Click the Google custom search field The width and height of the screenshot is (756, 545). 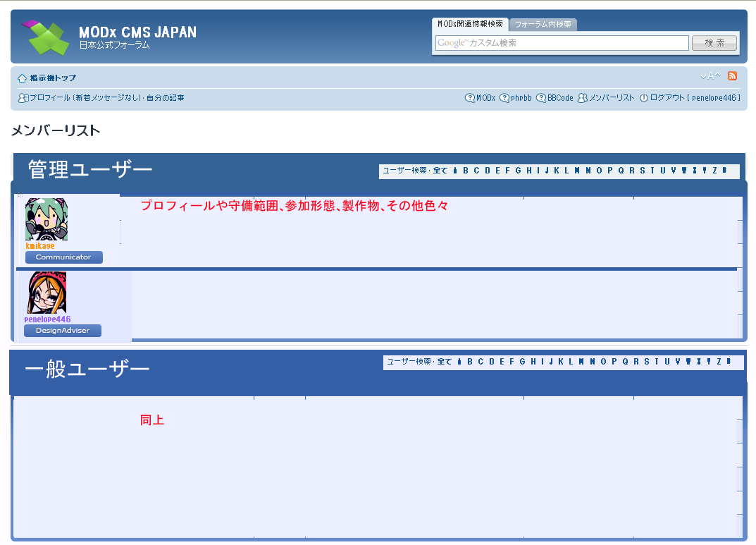coord(562,43)
